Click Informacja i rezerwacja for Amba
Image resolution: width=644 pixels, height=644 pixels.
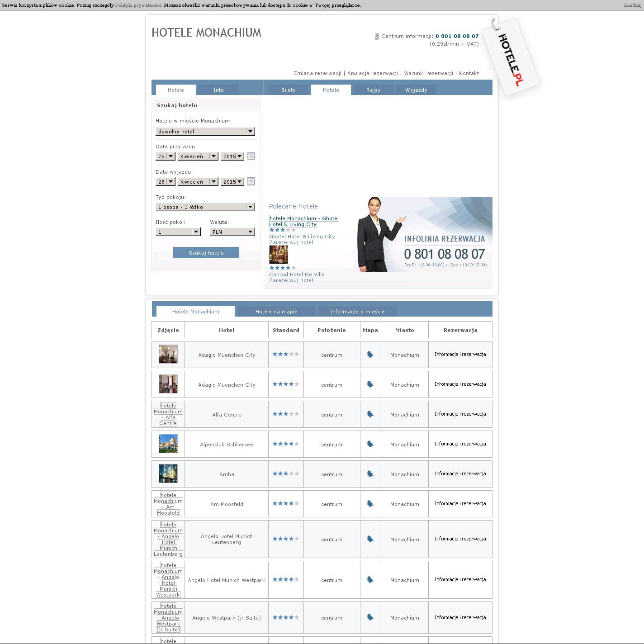460,474
